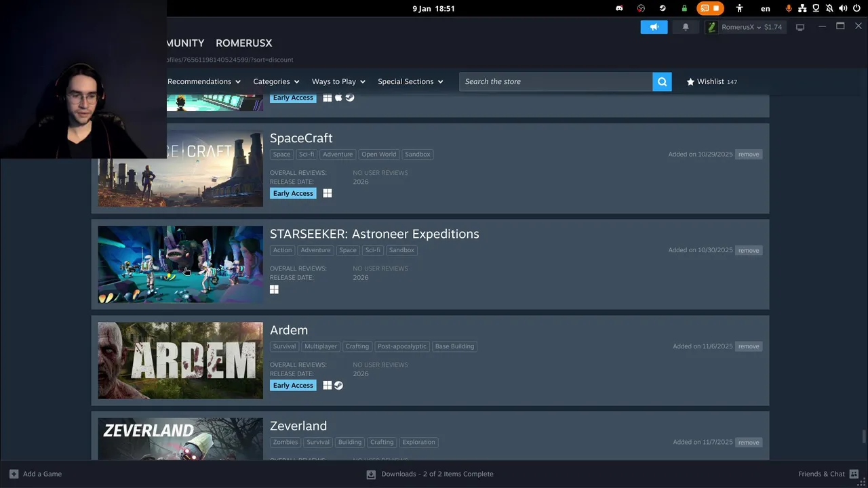Viewport: 868px width, 488px height.
Task: Click Windows platform icon on STARSEEKER row
Action: tap(274, 289)
